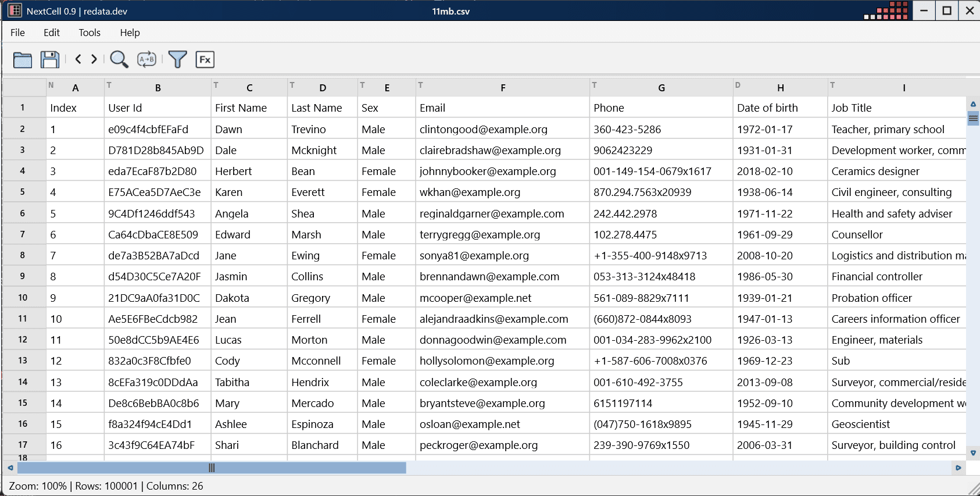Viewport: 980px width, 496px height.
Task: Select the cell 'Probation officer'
Action: (896, 298)
